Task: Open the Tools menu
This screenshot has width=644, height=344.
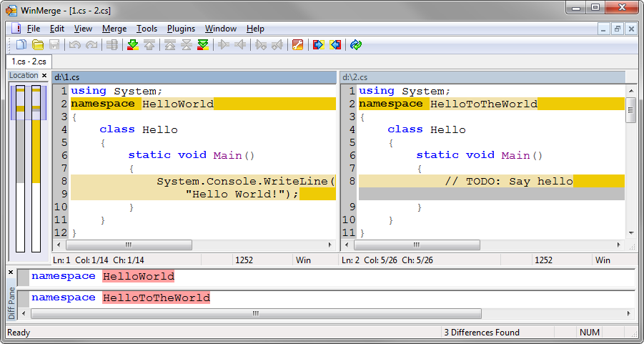Action: tap(147, 29)
